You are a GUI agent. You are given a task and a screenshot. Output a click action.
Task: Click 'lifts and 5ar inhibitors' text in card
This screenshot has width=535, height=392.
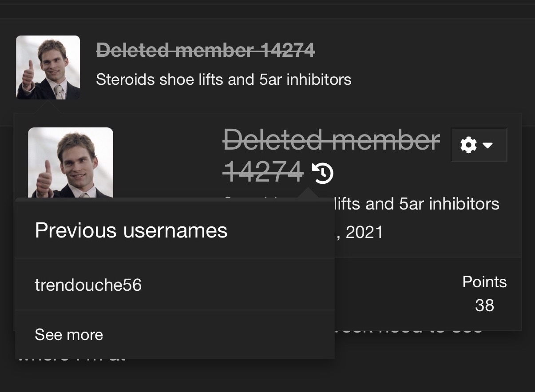coord(416,204)
